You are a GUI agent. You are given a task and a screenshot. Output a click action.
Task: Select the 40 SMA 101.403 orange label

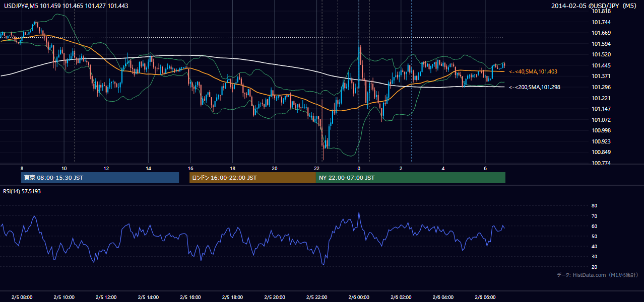(x=533, y=72)
